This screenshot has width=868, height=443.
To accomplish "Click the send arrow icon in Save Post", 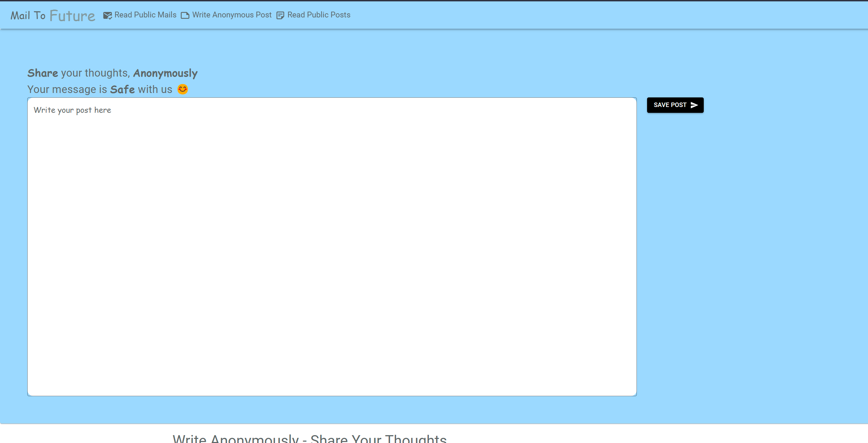I will tap(694, 105).
